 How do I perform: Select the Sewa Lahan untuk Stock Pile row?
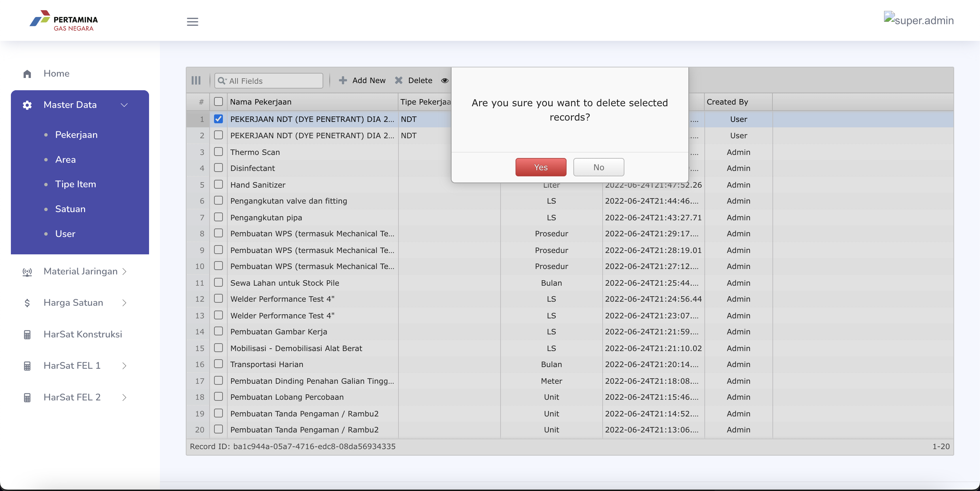coord(570,283)
